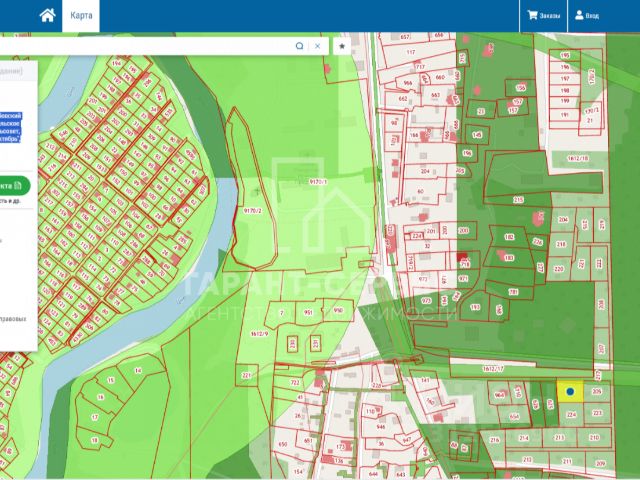Image resolution: width=640 pixels, height=480 pixels.
Task: Select parcel labeled 972
Action: (x=423, y=279)
